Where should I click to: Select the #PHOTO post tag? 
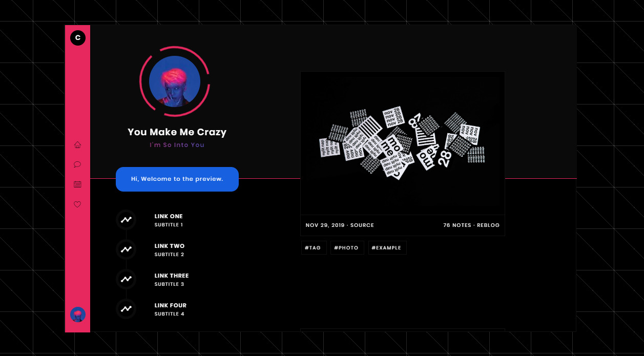coord(346,248)
